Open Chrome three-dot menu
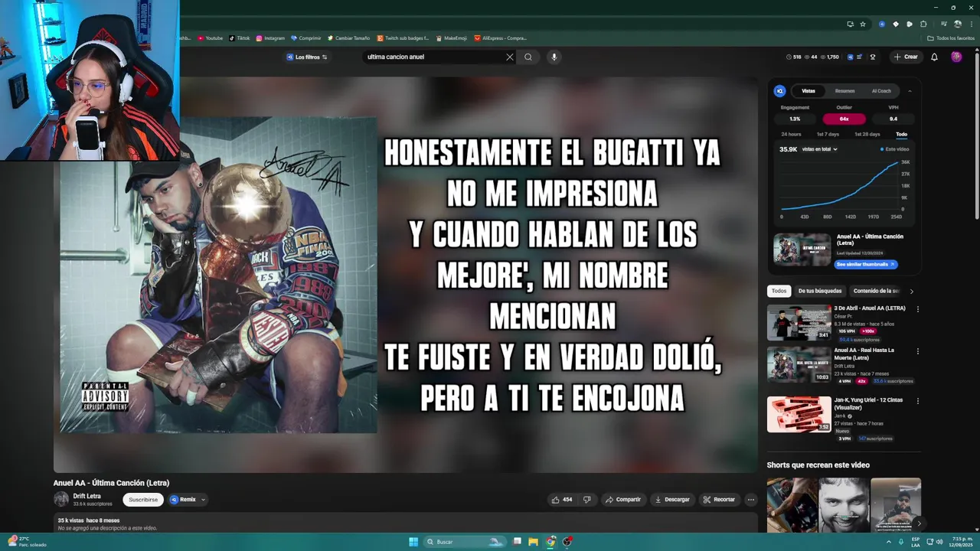The height and width of the screenshot is (551, 980). (972, 24)
